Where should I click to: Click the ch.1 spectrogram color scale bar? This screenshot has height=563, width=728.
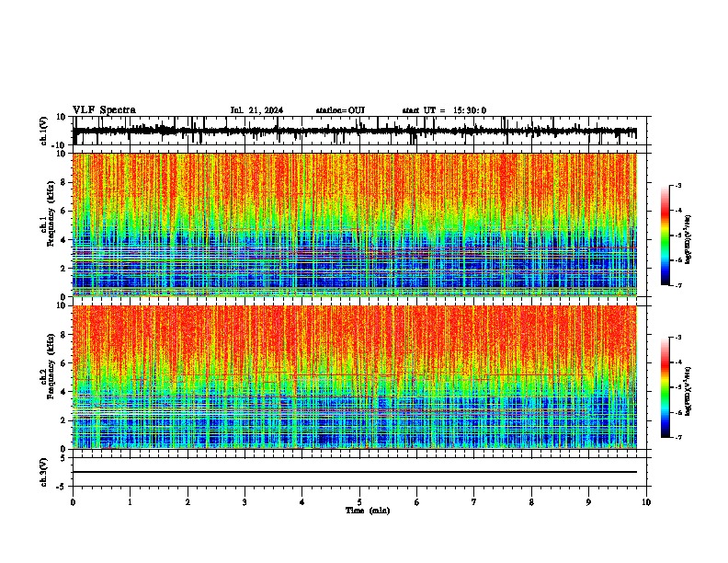tap(665, 236)
